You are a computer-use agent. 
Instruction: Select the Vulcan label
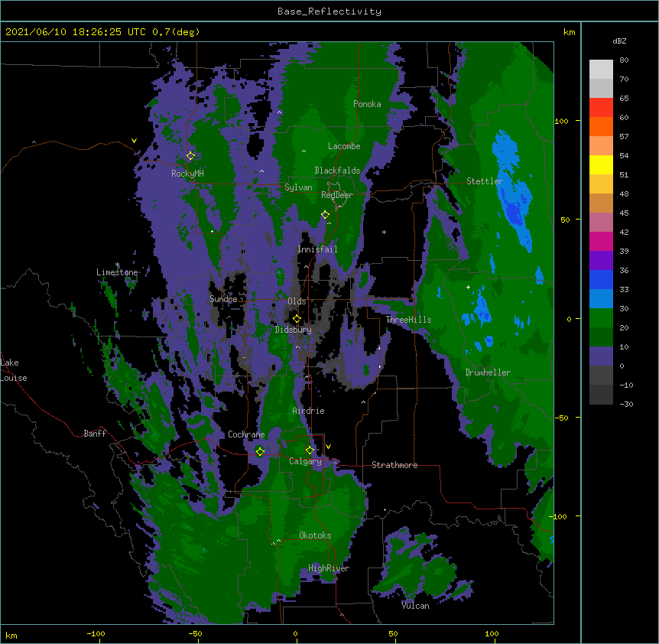coord(415,606)
